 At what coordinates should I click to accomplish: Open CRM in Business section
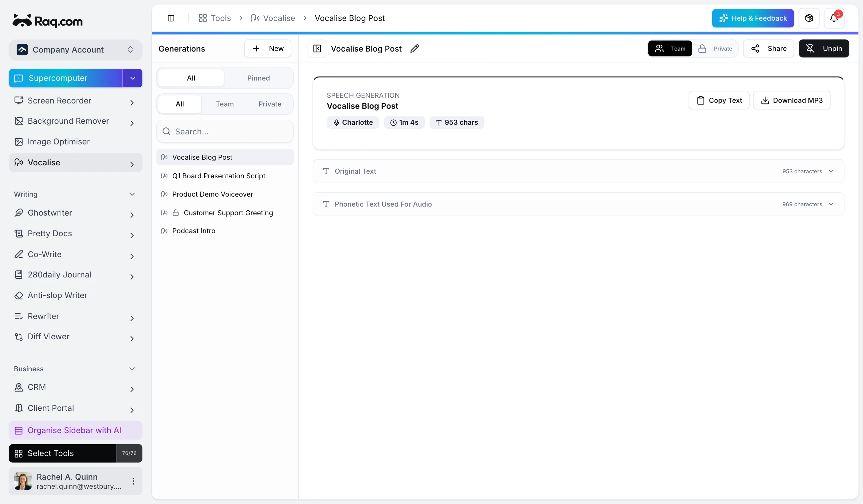point(75,387)
